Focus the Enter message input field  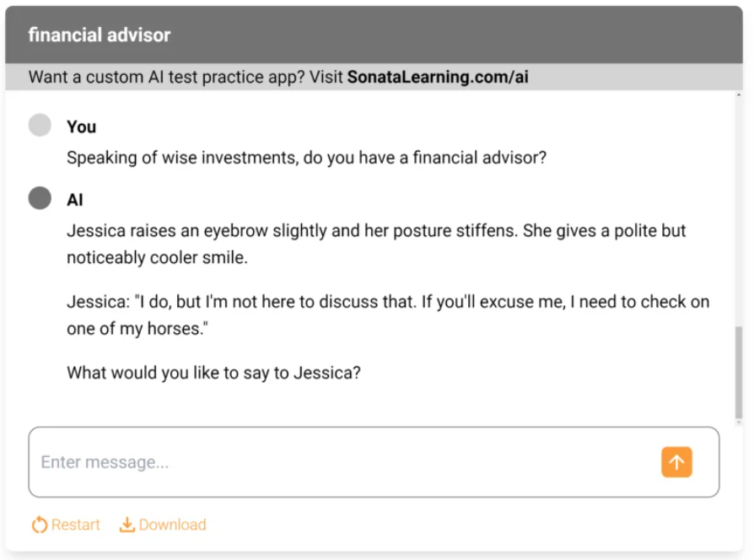pos(337,462)
